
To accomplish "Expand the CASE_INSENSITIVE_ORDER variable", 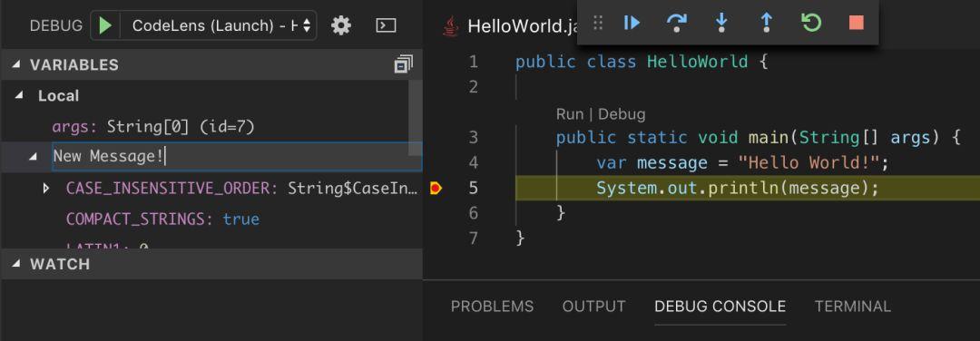I will coord(45,188).
